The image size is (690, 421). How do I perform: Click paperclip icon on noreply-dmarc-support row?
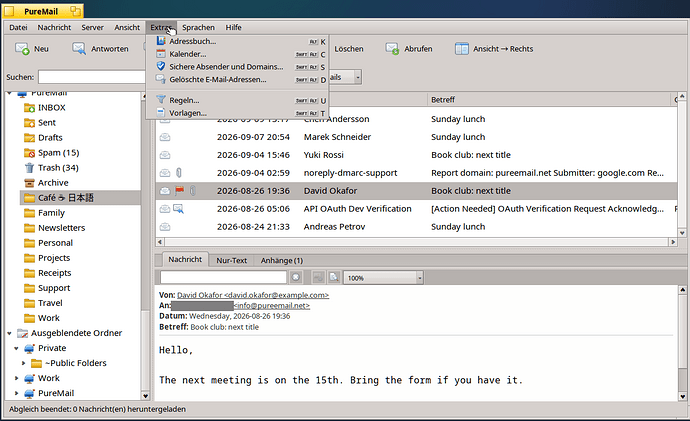[179, 172]
